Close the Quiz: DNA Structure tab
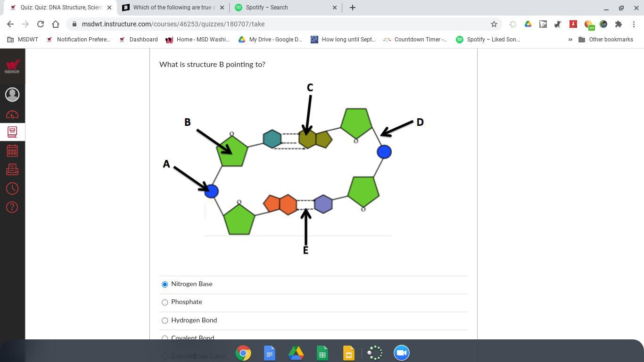This screenshot has width=644, height=362. pos(109,8)
